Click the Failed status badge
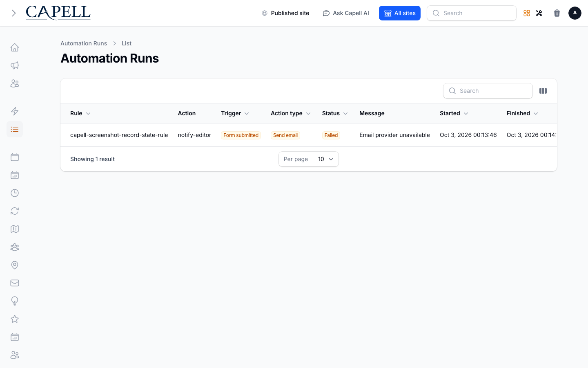The width and height of the screenshot is (588, 368). 331,135
